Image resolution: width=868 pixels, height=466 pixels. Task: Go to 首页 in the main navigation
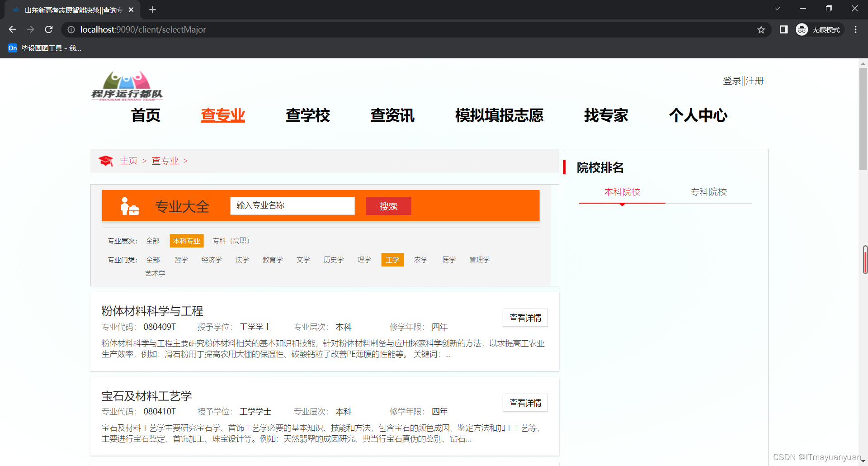[146, 115]
